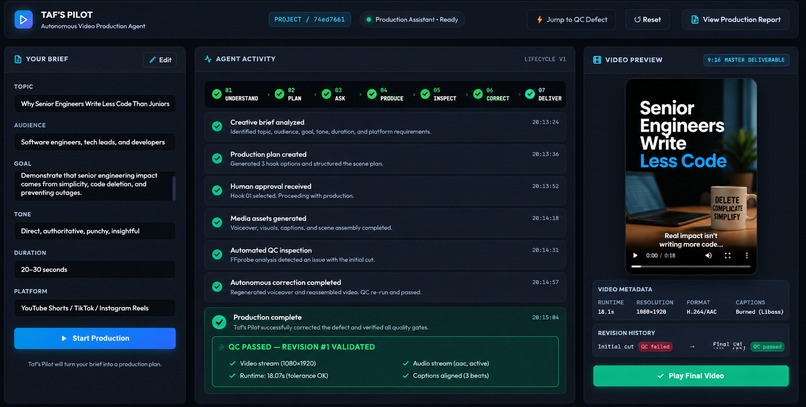Select lifecycle step 07 Deliver
Screen dimensions: 806x407
[x=543, y=94]
